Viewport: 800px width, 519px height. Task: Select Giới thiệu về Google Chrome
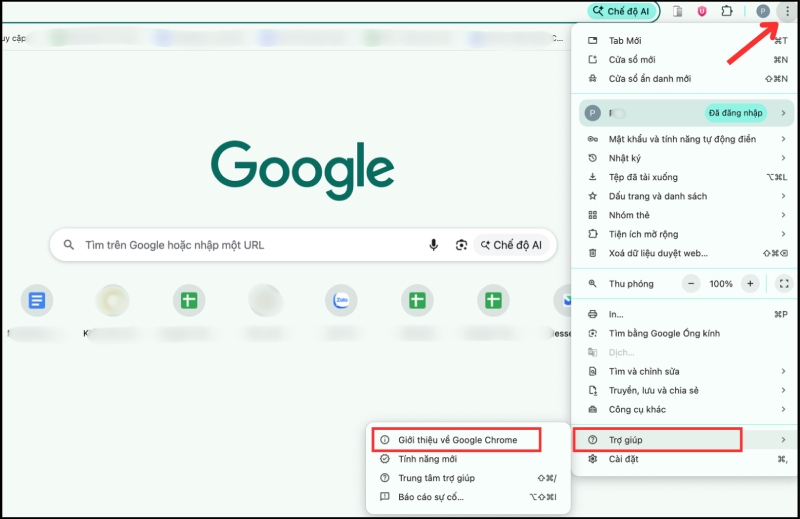(x=456, y=439)
